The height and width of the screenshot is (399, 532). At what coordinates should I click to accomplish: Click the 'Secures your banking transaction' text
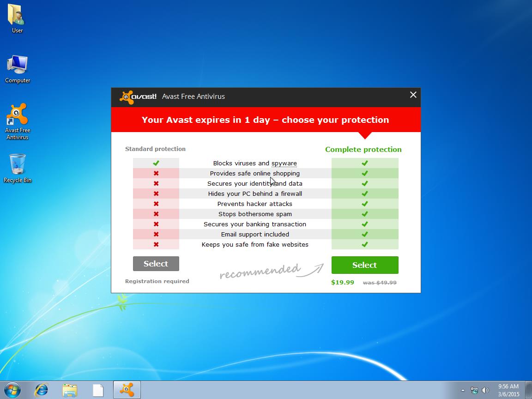pyautogui.click(x=255, y=224)
